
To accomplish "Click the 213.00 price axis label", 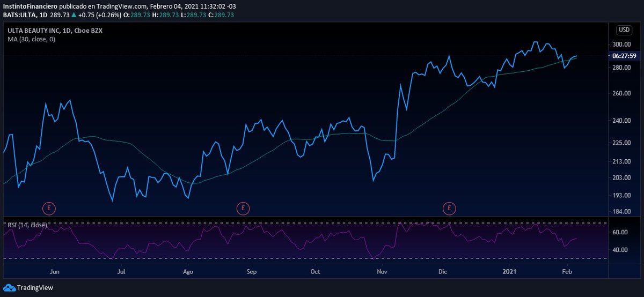I will tap(621, 162).
